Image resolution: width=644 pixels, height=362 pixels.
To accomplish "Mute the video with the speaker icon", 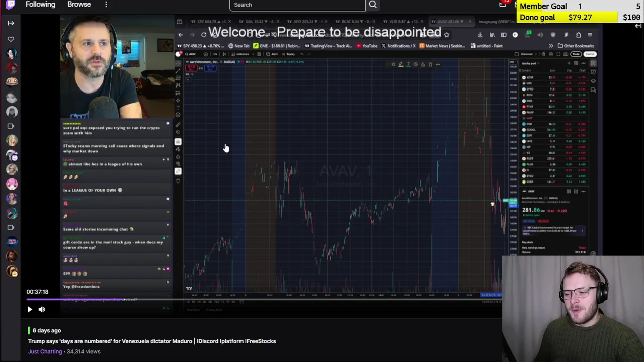I will pyautogui.click(x=42, y=309).
